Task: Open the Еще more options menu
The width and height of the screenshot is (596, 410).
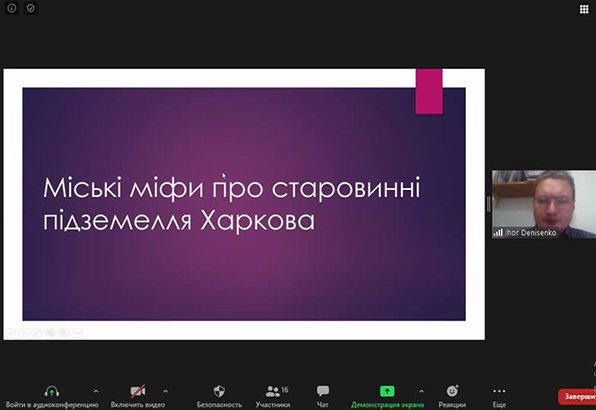Action: 499,397
